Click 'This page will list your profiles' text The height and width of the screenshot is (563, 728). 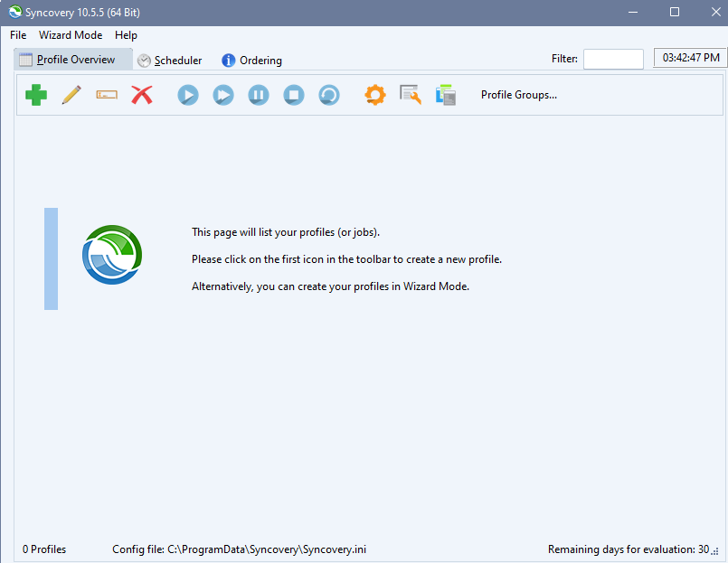(286, 232)
